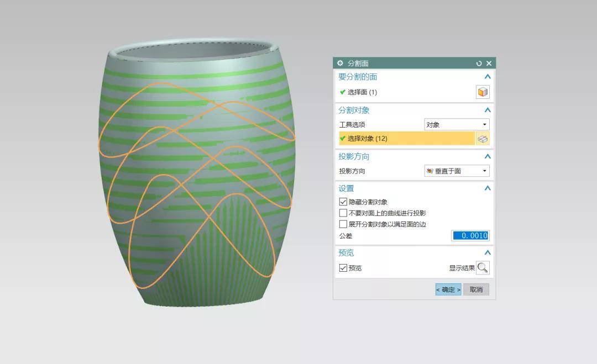
Task: Enable 不要对面上的曲线进行投影 checkbox
Action: [343, 213]
